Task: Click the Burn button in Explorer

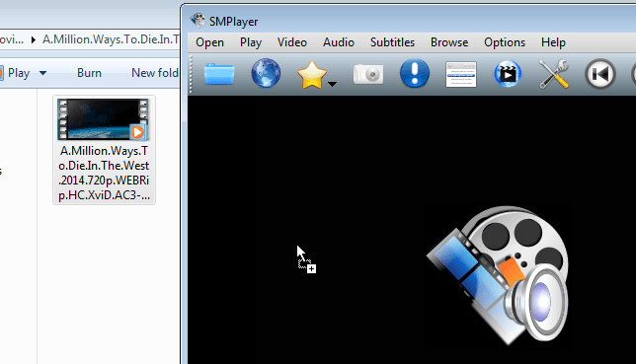Action: point(89,73)
